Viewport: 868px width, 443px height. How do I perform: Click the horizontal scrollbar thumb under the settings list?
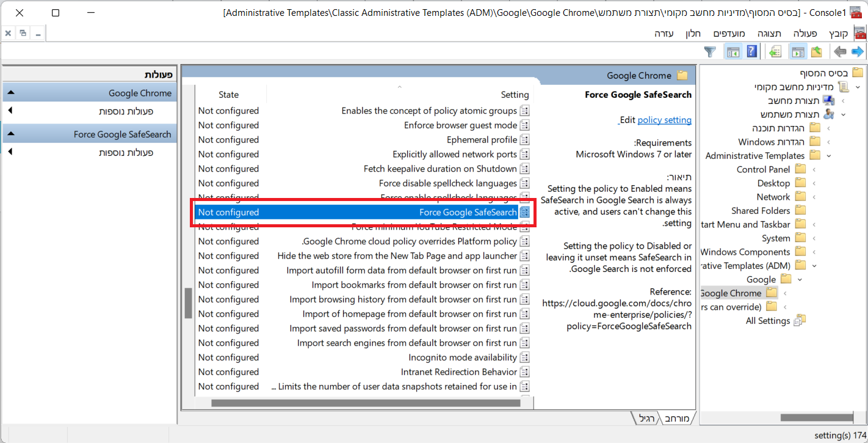tap(366, 403)
